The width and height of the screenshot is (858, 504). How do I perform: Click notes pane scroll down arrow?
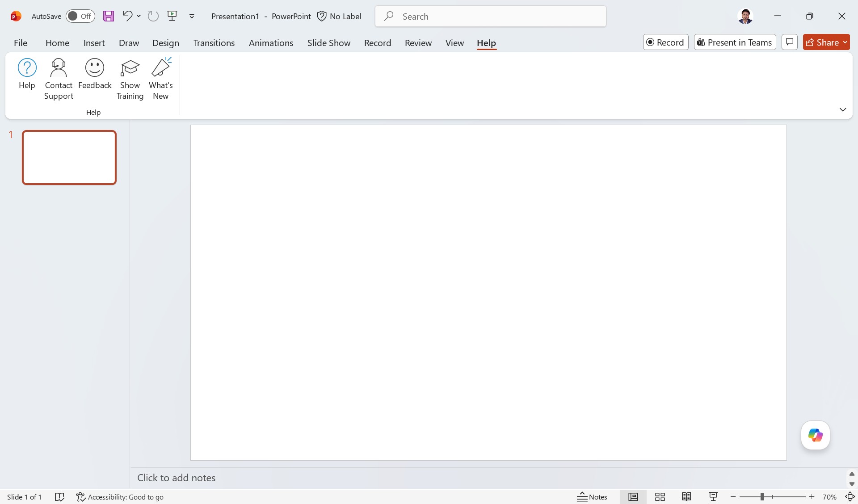pos(852,484)
